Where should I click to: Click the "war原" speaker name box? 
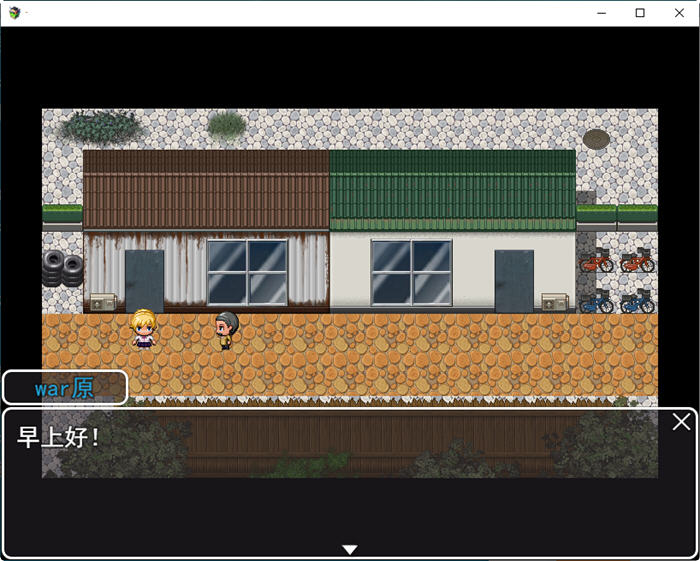click(x=65, y=388)
